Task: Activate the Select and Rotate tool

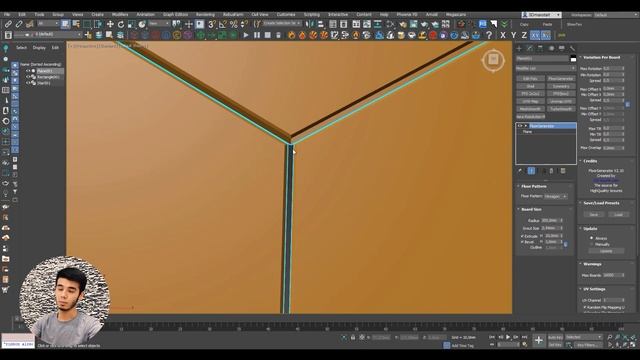Action: tap(121, 24)
